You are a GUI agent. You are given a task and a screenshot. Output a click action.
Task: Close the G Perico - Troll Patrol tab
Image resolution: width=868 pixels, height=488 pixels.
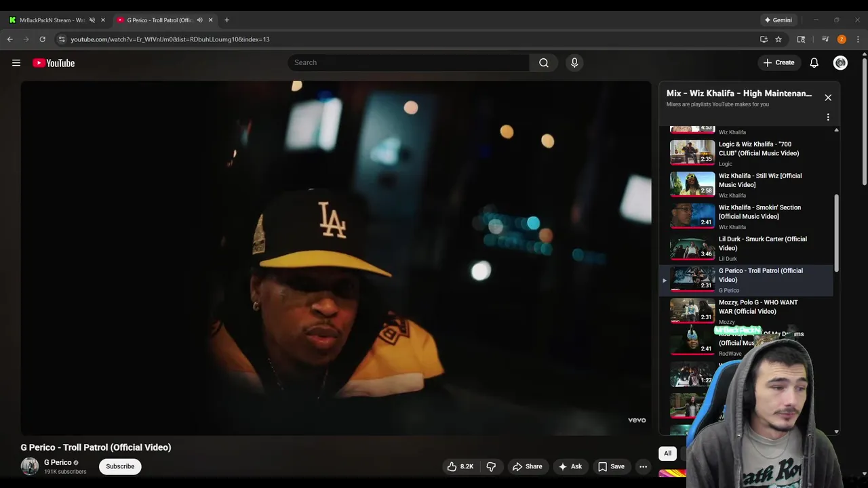[210, 20]
